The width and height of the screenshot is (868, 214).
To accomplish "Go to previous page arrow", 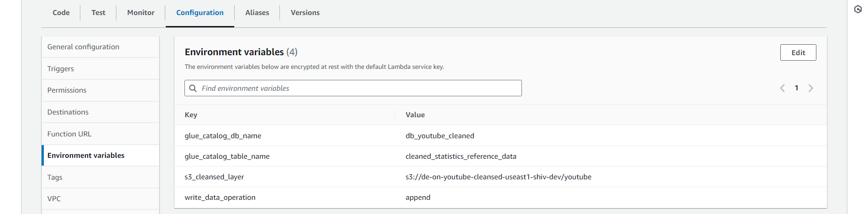I will pyautogui.click(x=782, y=88).
